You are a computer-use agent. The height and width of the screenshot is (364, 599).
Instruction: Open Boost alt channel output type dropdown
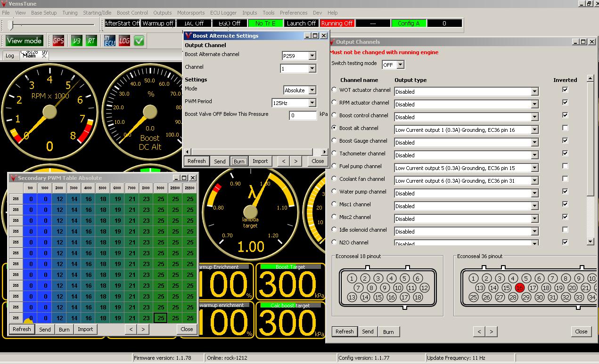[x=534, y=129]
